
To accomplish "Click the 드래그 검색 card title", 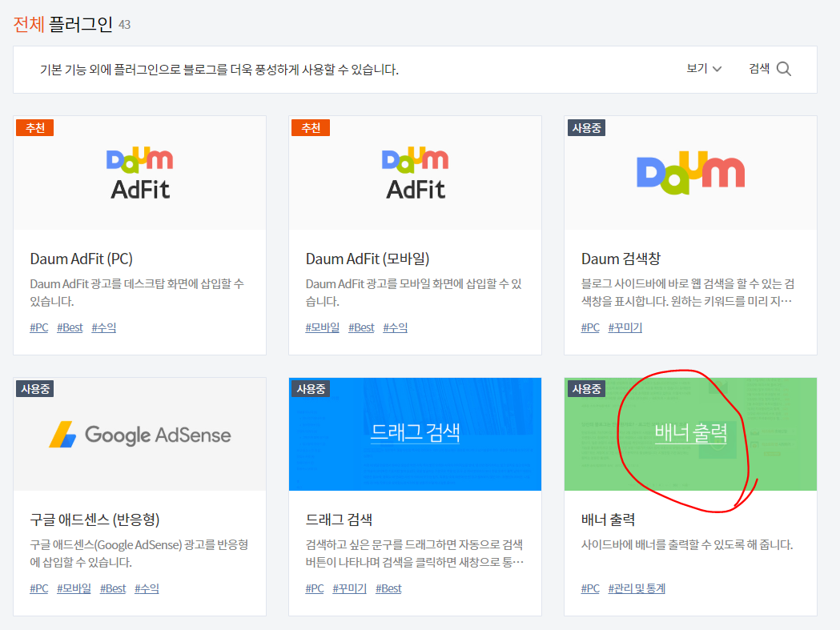I will (x=339, y=519).
